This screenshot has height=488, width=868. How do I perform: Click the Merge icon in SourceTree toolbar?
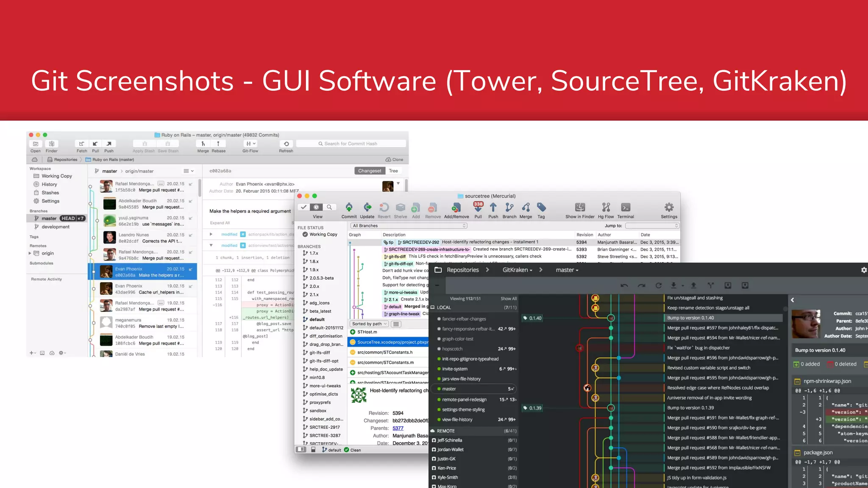tap(526, 207)
